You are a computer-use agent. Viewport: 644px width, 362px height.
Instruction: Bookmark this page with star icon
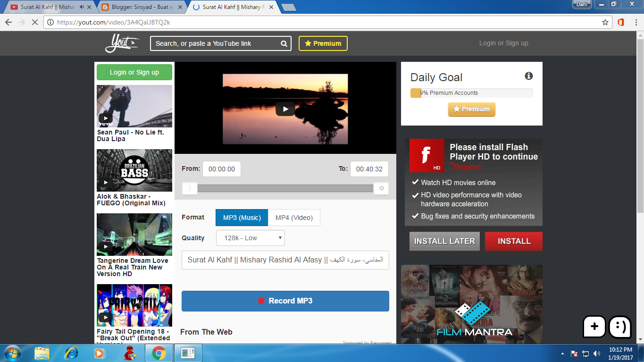tap(605, 22)
